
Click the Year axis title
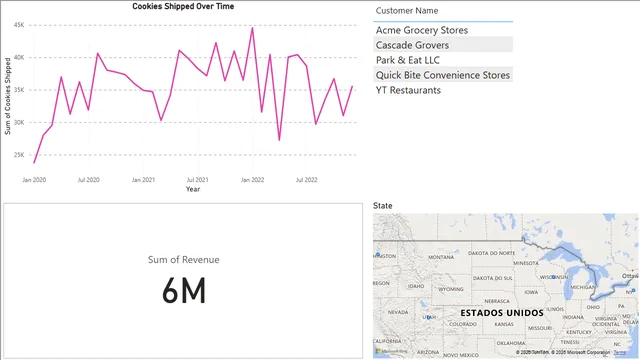pyautogui.click(x=193, y=189)
